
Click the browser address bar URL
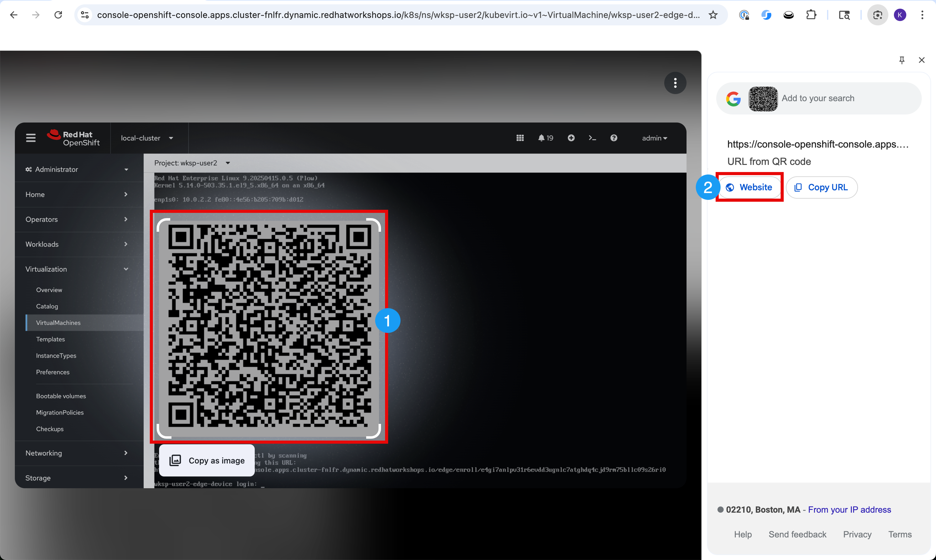click(x=398, y=15)
